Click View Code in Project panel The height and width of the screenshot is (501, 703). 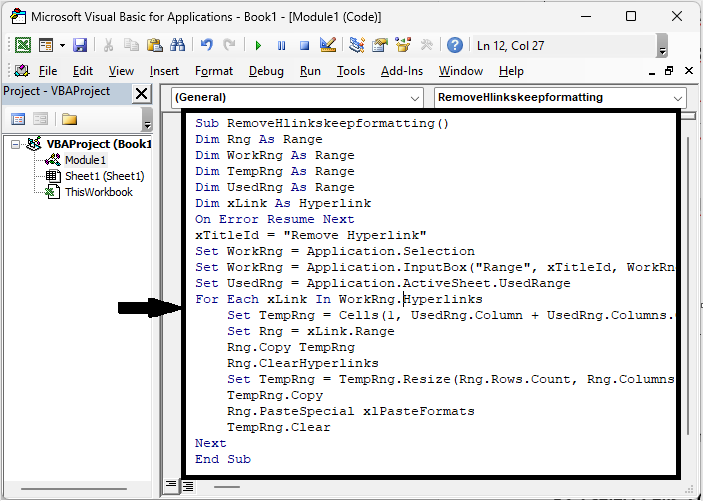tap(18, 119)
